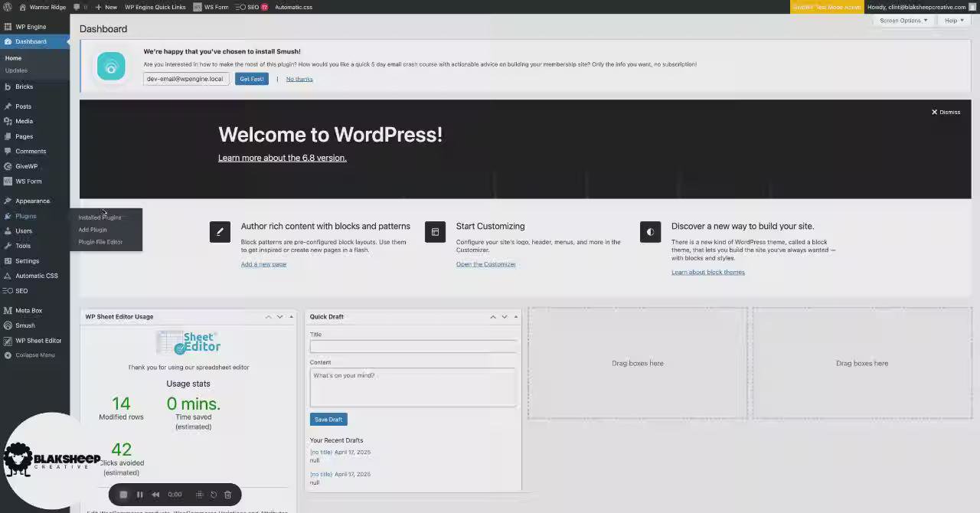Open the Howdy user account menu
The image size is (980, 513).
[x=921, y=7]
